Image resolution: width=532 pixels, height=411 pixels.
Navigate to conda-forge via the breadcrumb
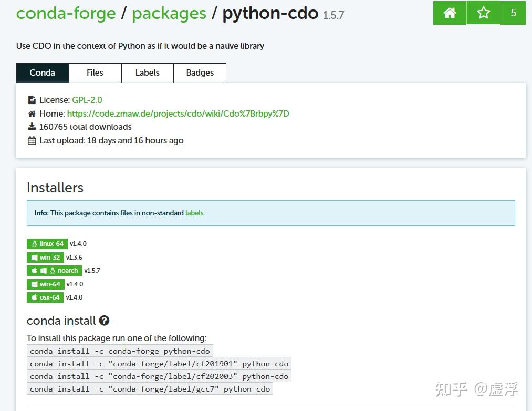(x=66, y=13)
